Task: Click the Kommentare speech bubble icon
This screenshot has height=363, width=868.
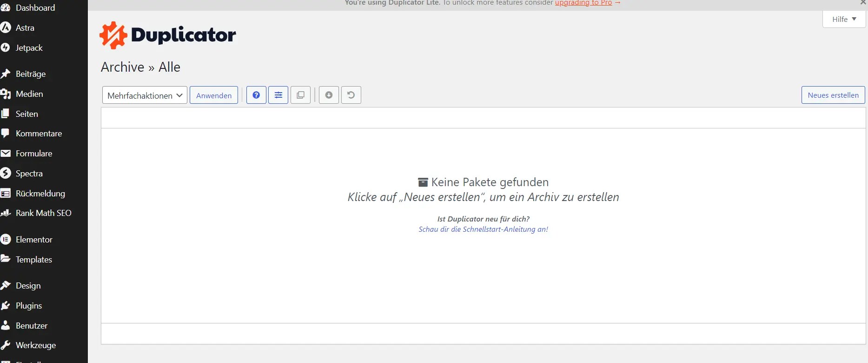Action: coord(5,134)
